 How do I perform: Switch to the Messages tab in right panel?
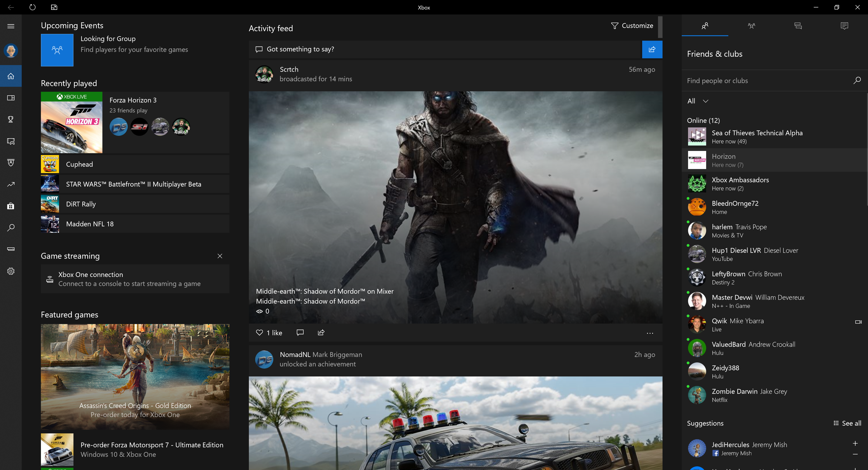click(797, 26)
